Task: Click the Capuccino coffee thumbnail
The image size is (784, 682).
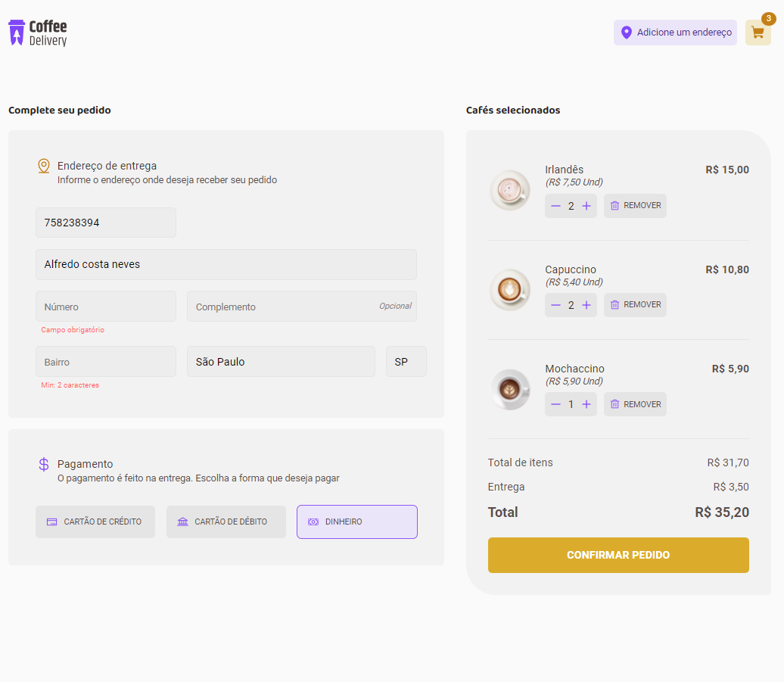Action: [509, 290]
